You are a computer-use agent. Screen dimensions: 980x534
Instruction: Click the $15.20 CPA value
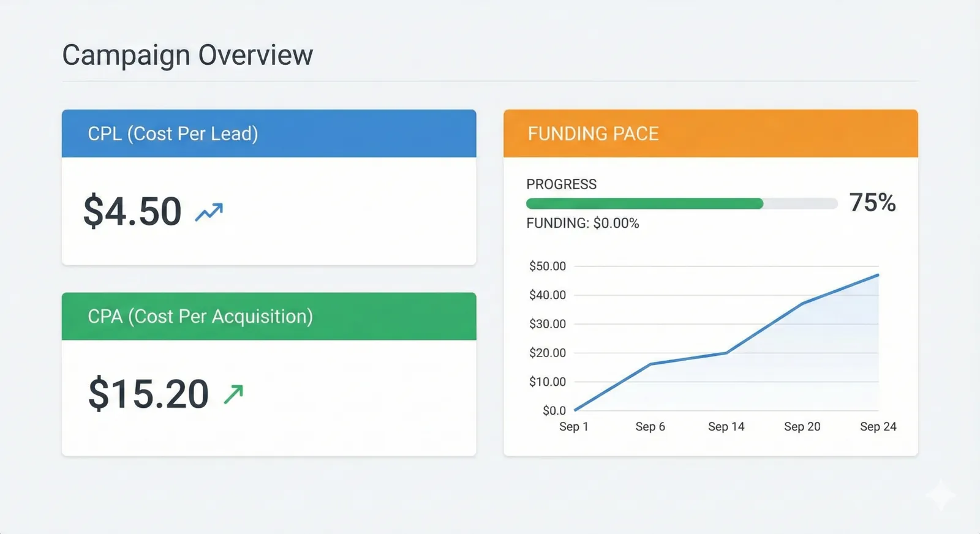coord(148,393)
